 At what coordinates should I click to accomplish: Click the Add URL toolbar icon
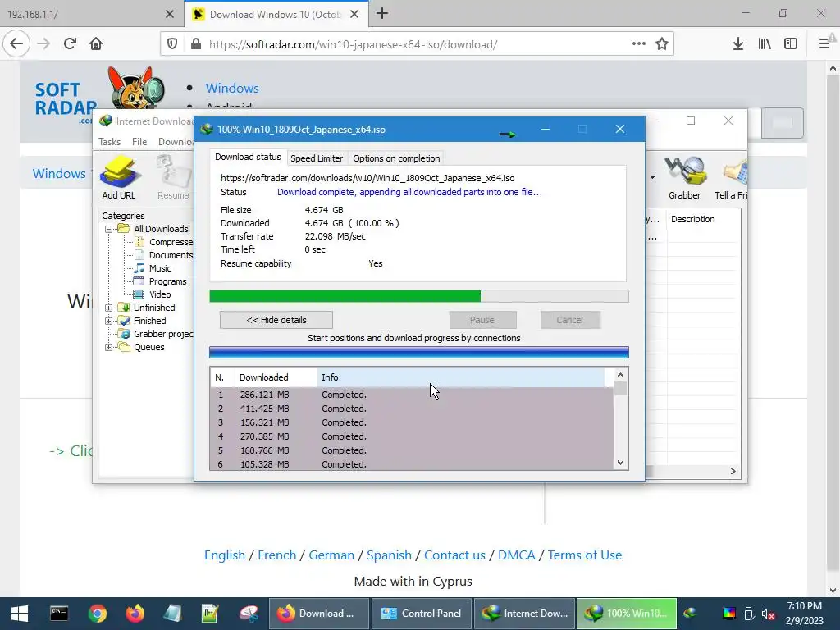[119, 177]
